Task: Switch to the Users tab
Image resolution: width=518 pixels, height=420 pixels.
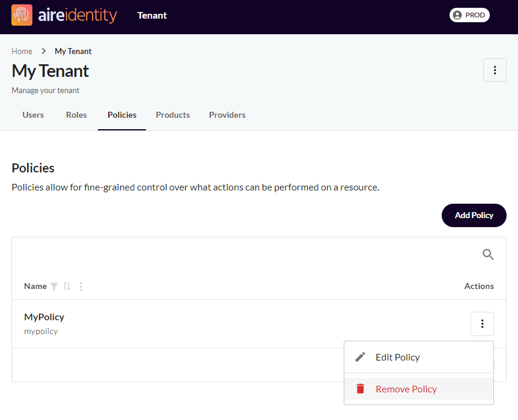Action: pos(33,115)
